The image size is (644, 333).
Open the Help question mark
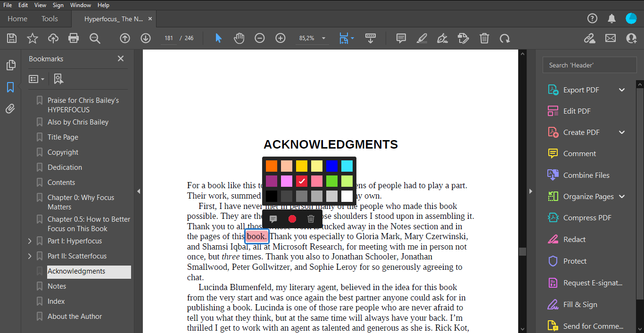(592, 18)
